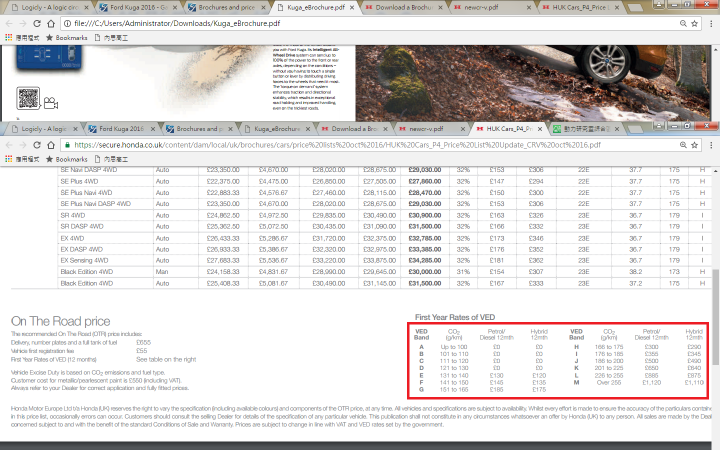Switch to Logicly tab in the Honda window
Image resolution: width=720 pixels, height=450 pixels.
[45, 129]
